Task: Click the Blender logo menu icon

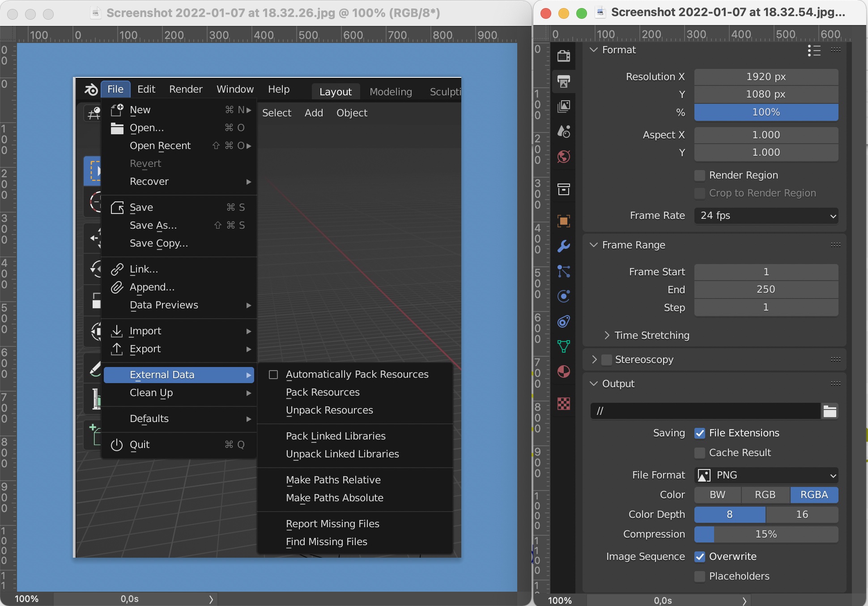Action: click(91, 90)
